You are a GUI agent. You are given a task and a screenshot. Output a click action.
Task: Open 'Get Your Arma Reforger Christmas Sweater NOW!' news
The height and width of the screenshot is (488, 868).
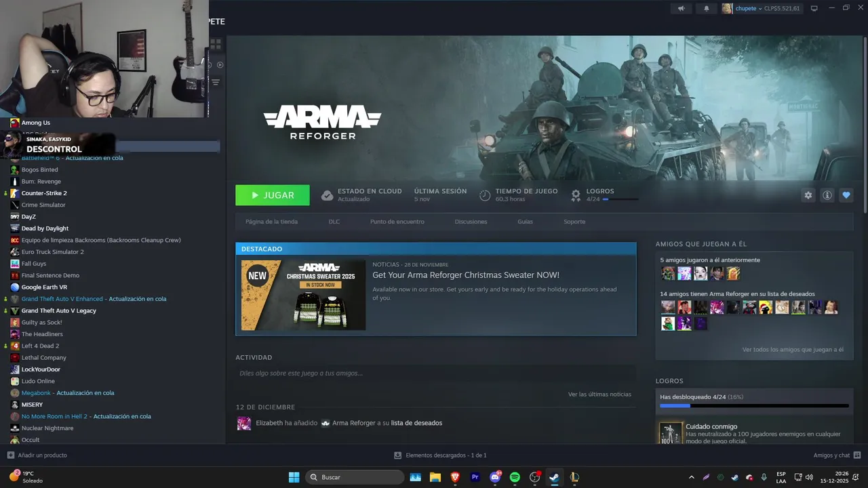tap(466, 275)
